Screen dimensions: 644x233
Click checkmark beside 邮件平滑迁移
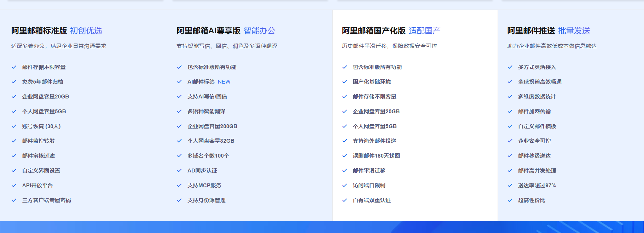point(345,171)
